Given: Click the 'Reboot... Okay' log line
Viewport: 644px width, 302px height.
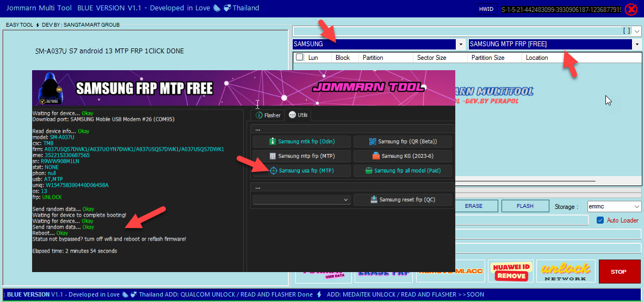Looking at the screenshot, I should [50, 233].
